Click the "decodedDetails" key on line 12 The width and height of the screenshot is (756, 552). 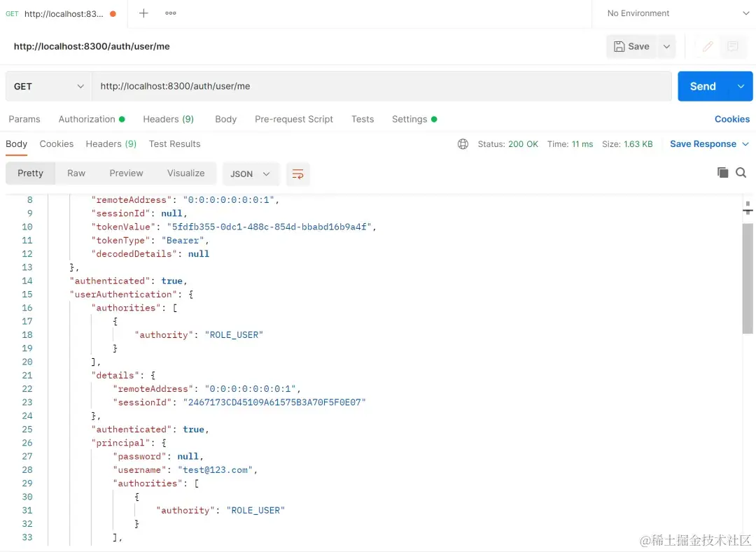click(134, 254)
